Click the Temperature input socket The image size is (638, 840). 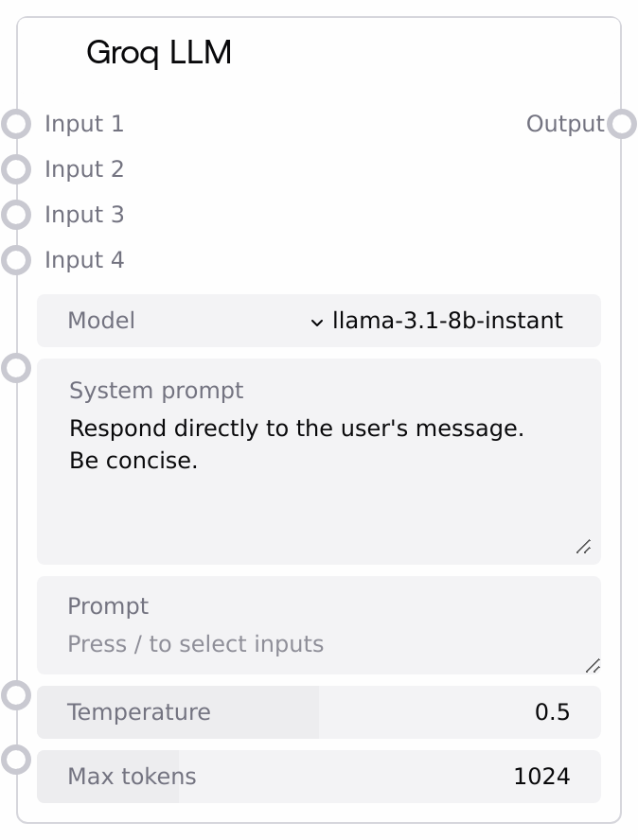[16, 695]
